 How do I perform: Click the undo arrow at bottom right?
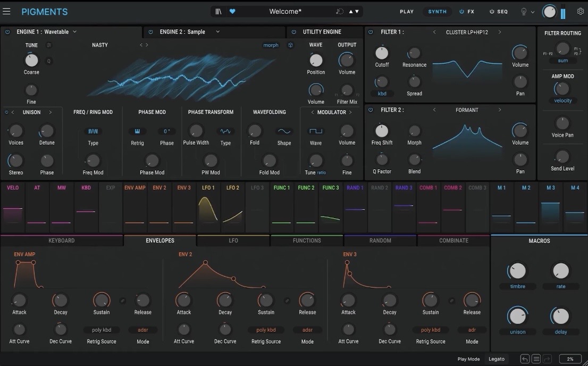pyautogui.click(x=525, y=359)
